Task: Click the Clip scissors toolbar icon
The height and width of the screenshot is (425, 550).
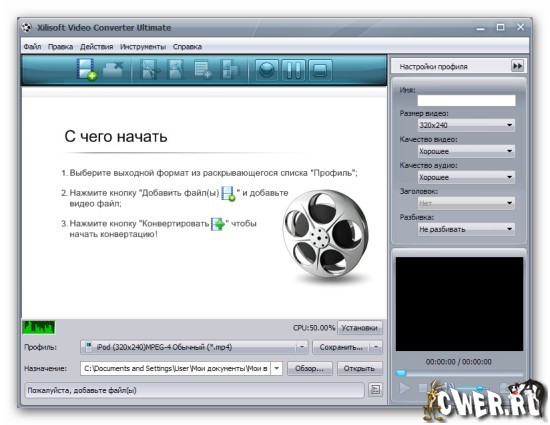Action: pos(149,69)
